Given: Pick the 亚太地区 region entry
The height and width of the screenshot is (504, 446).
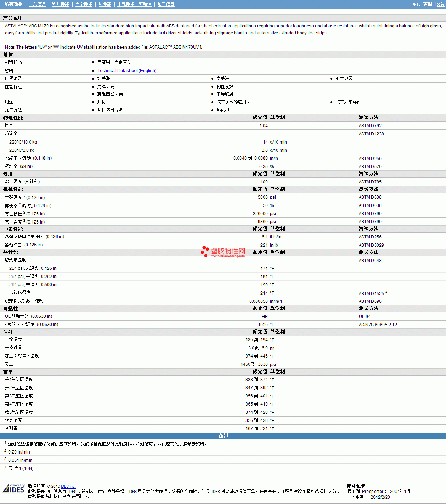Looking at the screenshot, I should [344, 79].
